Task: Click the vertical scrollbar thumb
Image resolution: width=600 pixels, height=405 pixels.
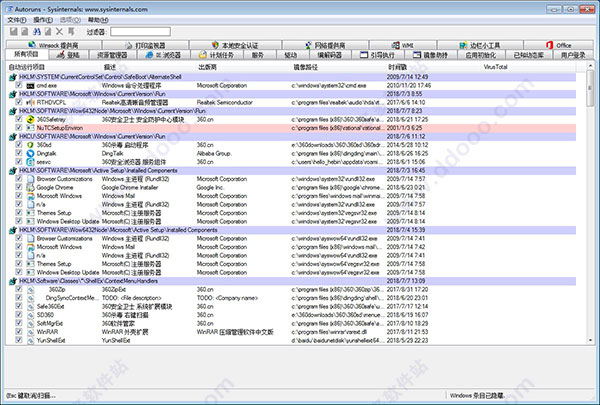Action: pyautogui.click(x=590, y=89)
